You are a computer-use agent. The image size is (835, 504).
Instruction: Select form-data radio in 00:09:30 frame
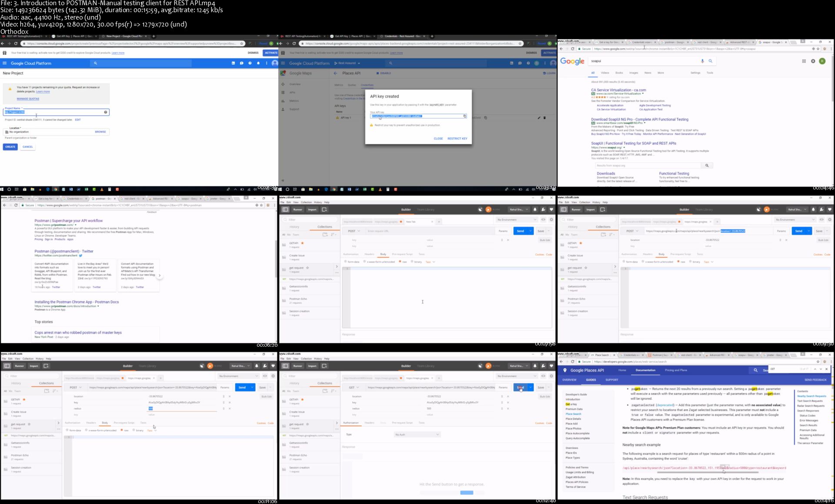[624, 262]
